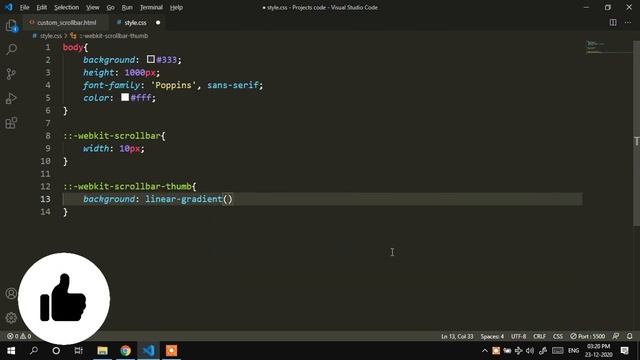Open the Source Control view
This screenshot has width=640, height=360.
coord(11,74)
